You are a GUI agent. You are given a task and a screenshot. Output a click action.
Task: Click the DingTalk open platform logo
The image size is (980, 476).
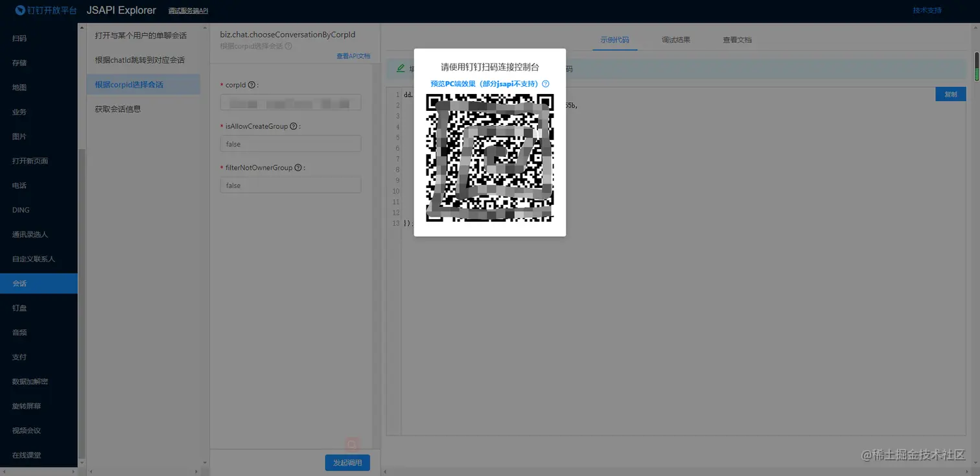[x=47, y=10]
